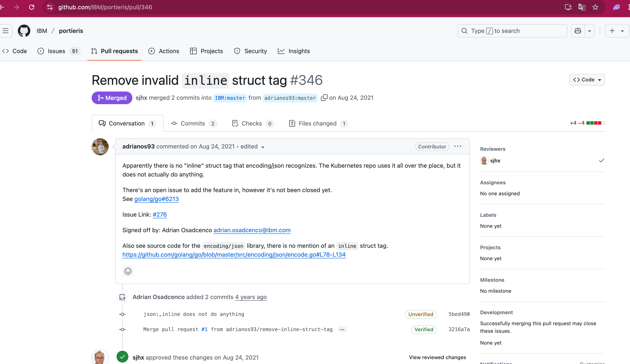Open the GitHub hamburger navigation menu
The width and height of the screenshot is (630, 364).
5,31
